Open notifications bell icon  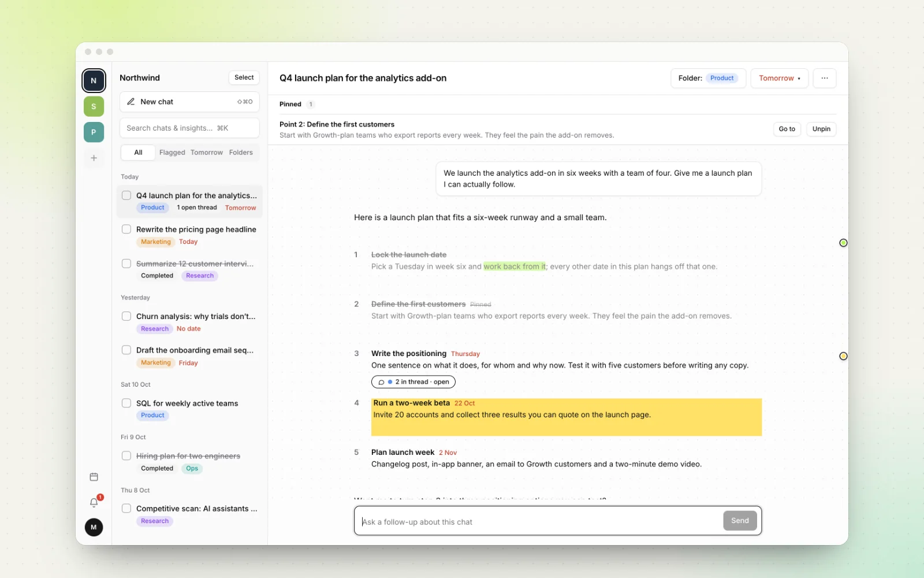(94, 502)
